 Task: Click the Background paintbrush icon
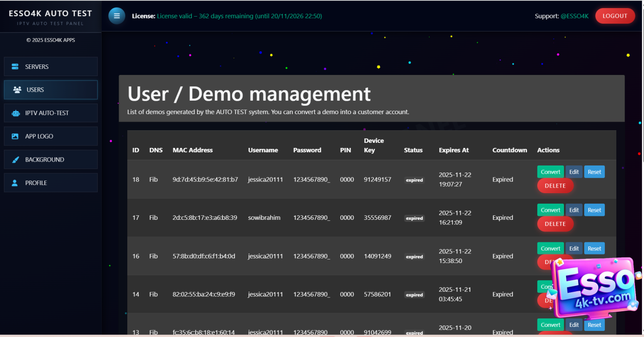15,160
